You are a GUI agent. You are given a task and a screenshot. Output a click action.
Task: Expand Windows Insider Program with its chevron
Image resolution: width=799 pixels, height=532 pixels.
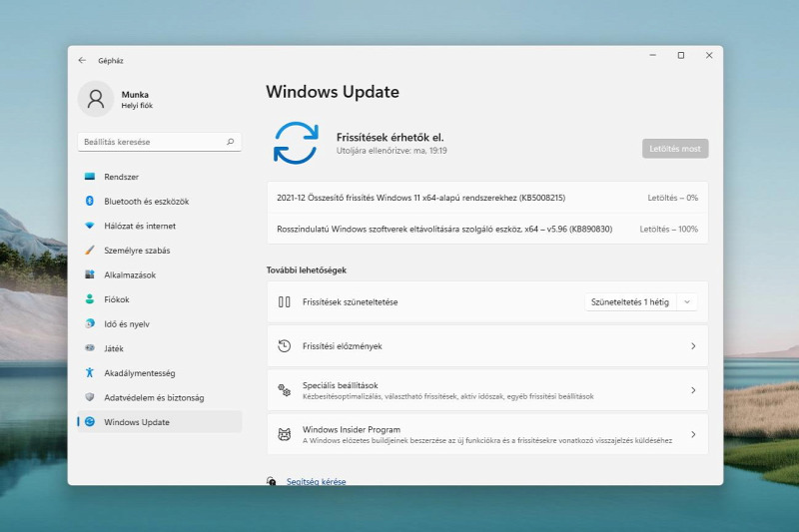693,434
